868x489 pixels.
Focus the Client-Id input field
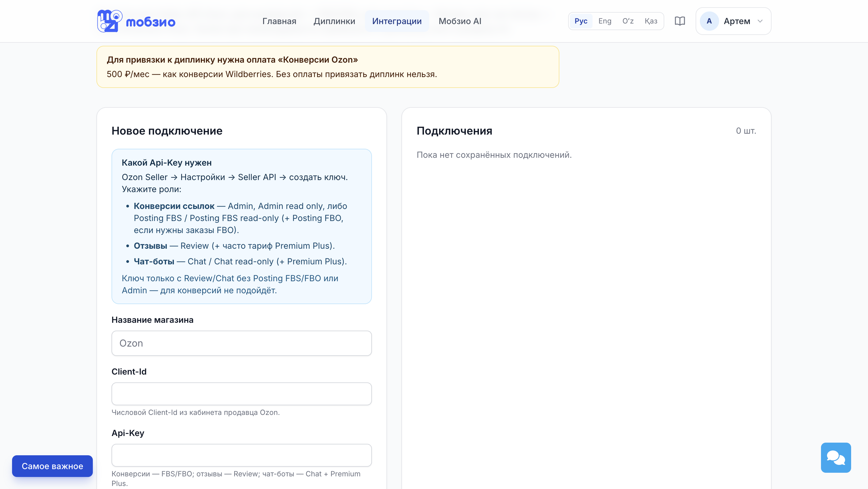point(241,394)
